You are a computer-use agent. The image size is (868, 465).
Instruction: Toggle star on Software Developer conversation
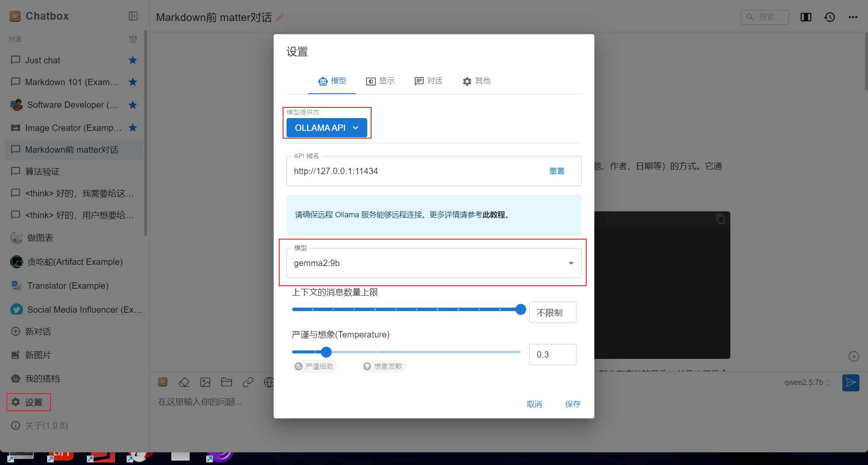tap(133, 105)
